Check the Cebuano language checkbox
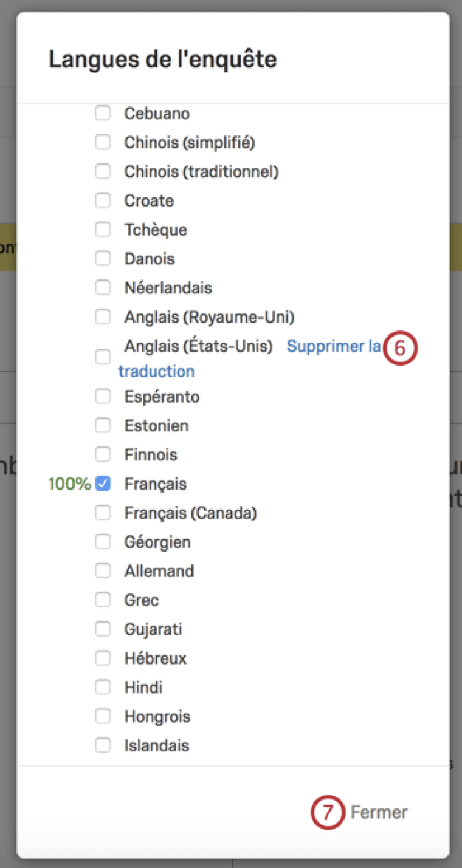The height and width of the screenshot is (868, 462). [103, 113]
